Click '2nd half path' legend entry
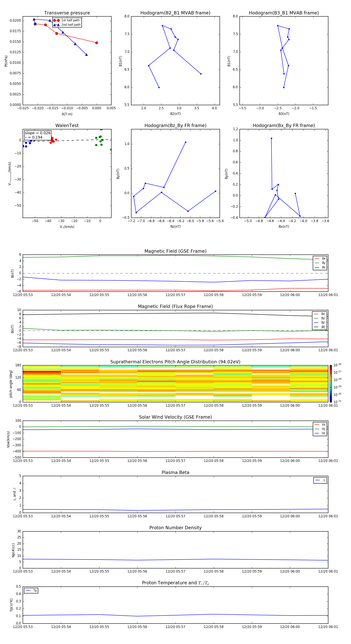The image size is (351, 644). click(67, 25)
